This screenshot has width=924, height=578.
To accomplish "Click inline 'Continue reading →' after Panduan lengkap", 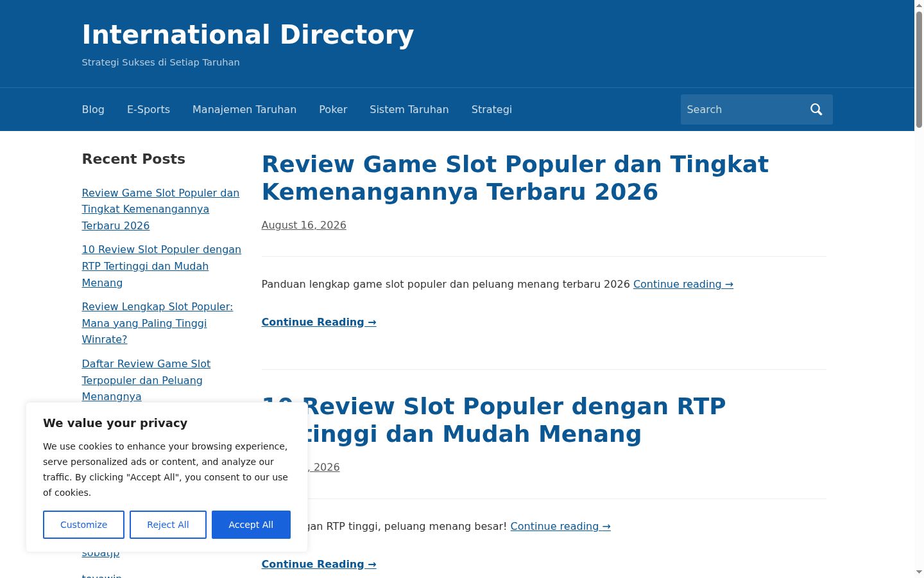I will [683, 284].
